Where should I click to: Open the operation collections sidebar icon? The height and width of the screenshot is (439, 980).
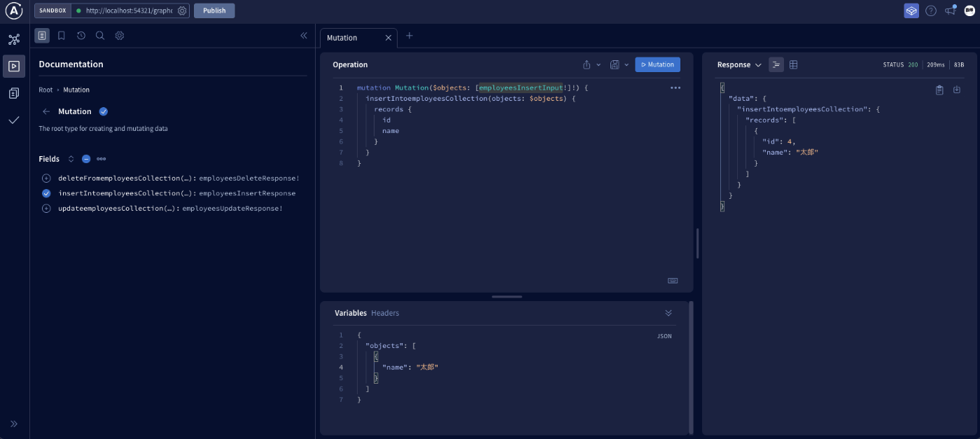(14, 93)
